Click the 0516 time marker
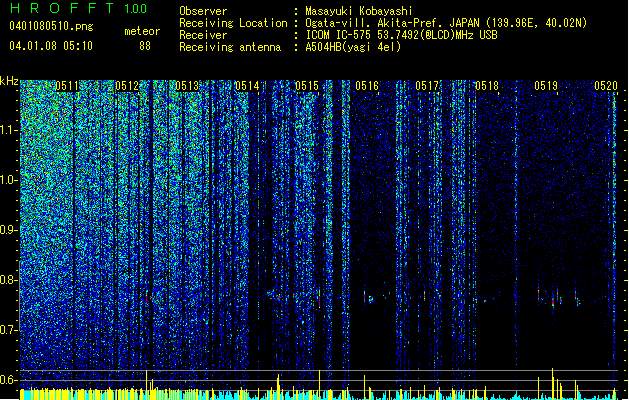The height and width of the screenshot is (400, 629). (367, 86)
